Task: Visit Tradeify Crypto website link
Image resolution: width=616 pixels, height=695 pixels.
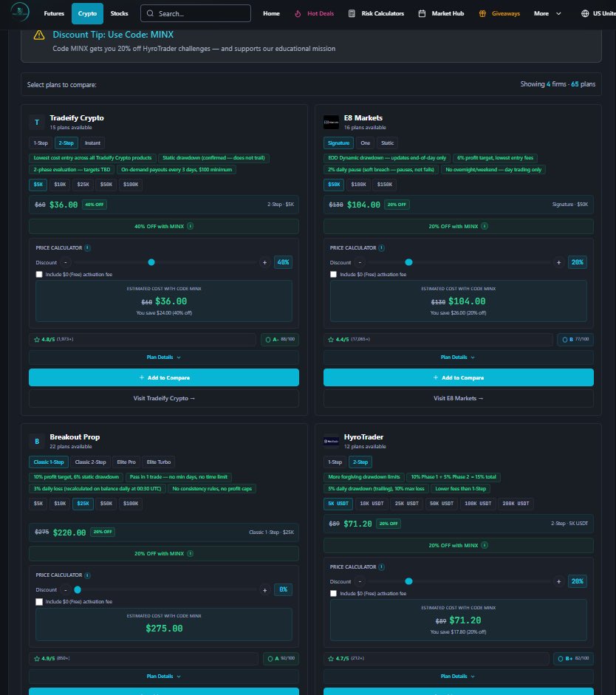Action: coord(163,399)
